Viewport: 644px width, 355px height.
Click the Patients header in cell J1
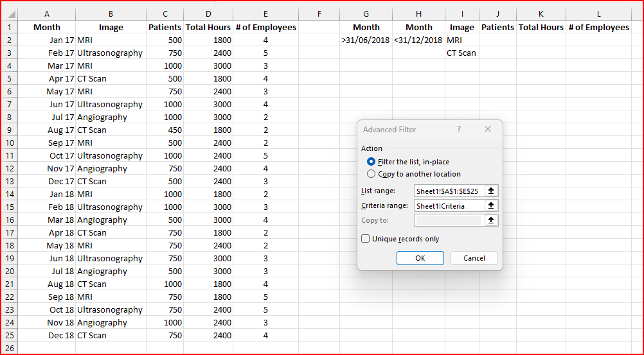point(498,28)
